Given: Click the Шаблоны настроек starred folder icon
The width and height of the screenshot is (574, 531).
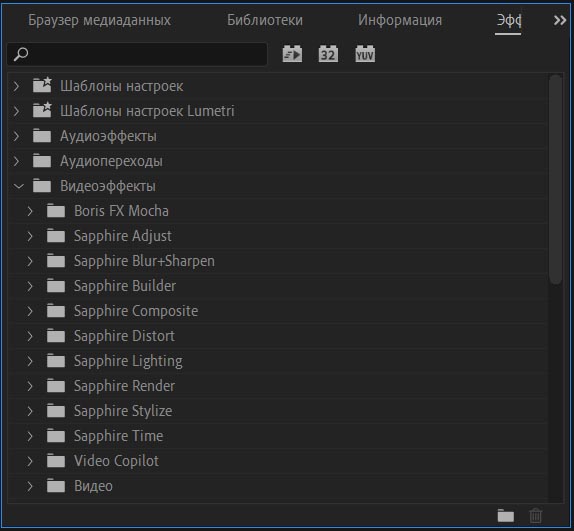Looking at the screenshot, I should [x=42, y=85].
